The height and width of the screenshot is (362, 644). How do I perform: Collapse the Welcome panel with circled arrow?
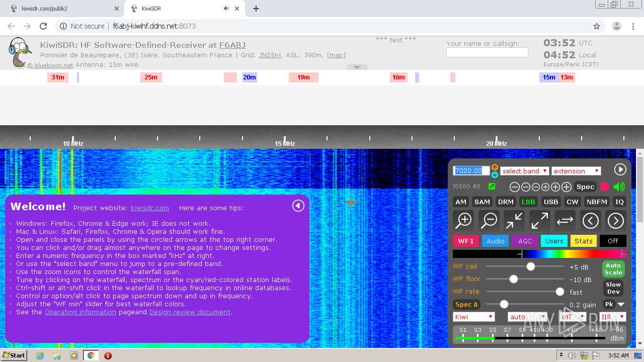click(x=298, y=206)
